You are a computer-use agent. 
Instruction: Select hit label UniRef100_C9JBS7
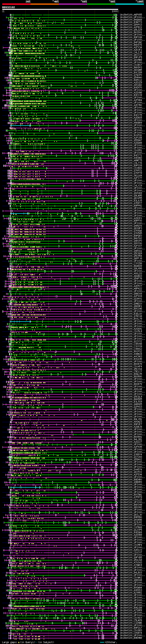(131, 65)
